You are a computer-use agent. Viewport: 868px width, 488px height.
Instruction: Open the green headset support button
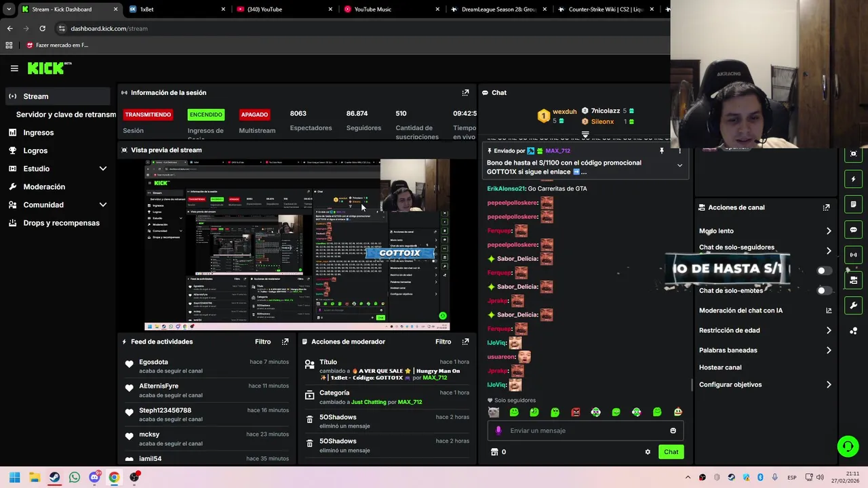848,446
